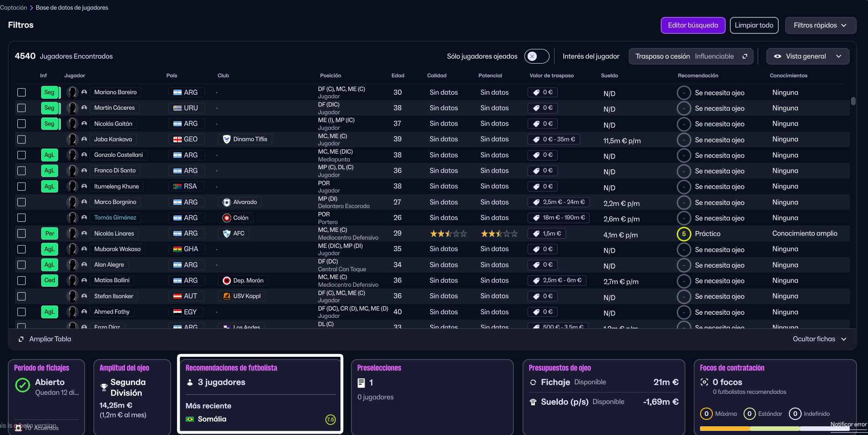Viewport: 868px width, 435px height.
Task: Open the Vista general view dropdown
Action: click(808, 56)
